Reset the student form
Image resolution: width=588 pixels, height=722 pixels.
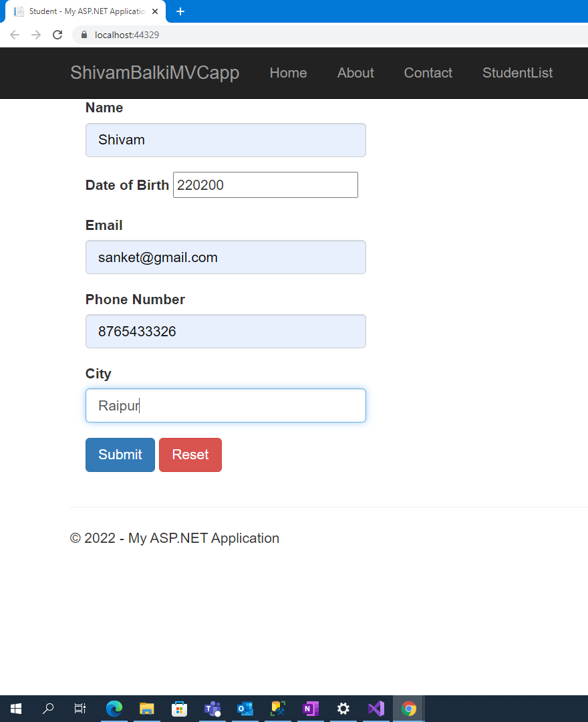pos(190,455)
